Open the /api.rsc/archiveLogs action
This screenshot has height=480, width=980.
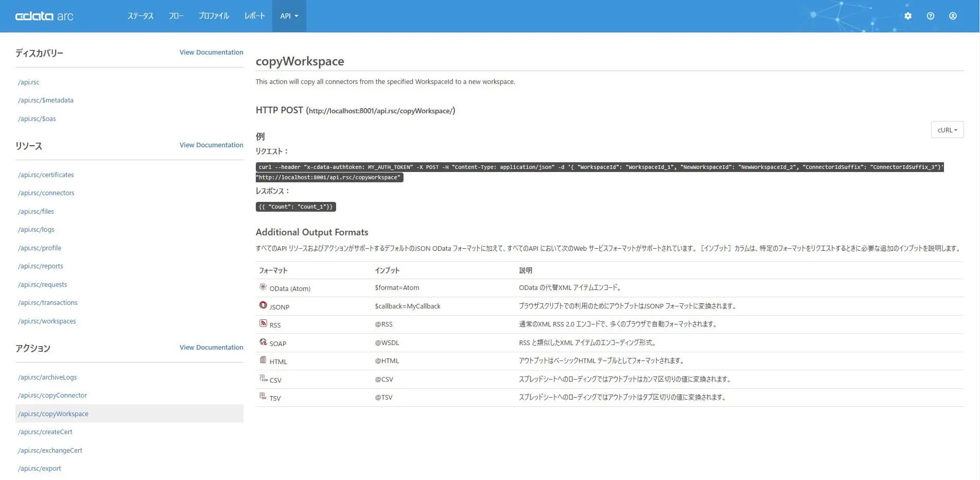(x=47, y=378)
